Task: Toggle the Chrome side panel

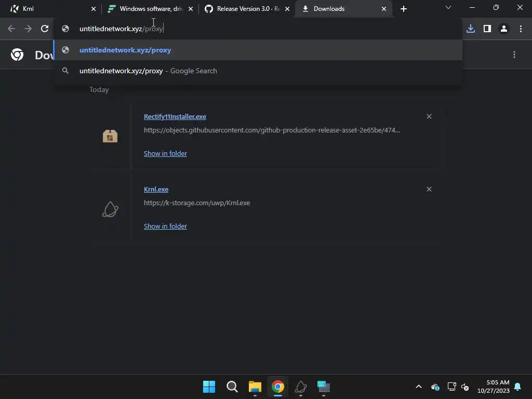Action: [487, 29]
